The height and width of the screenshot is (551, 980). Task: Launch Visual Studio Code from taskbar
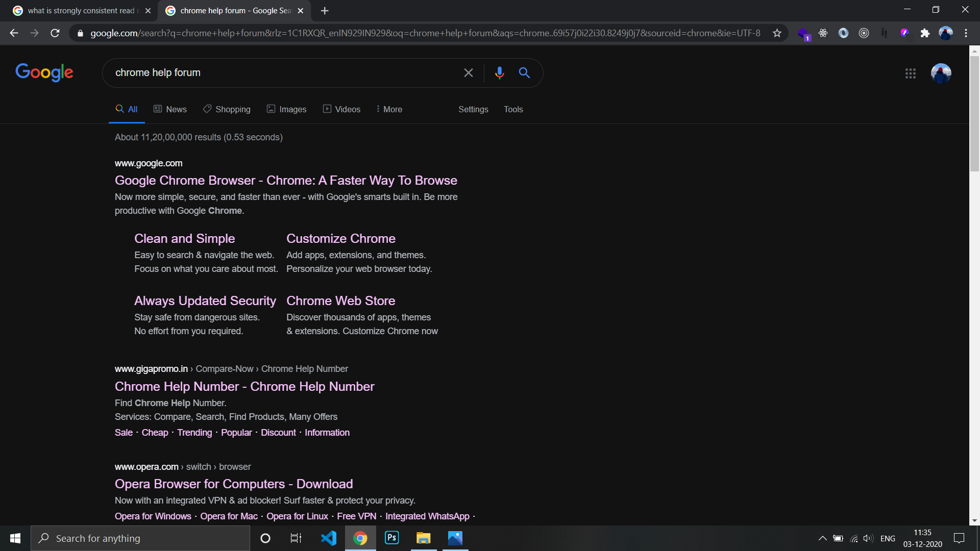tap(329, 538)
